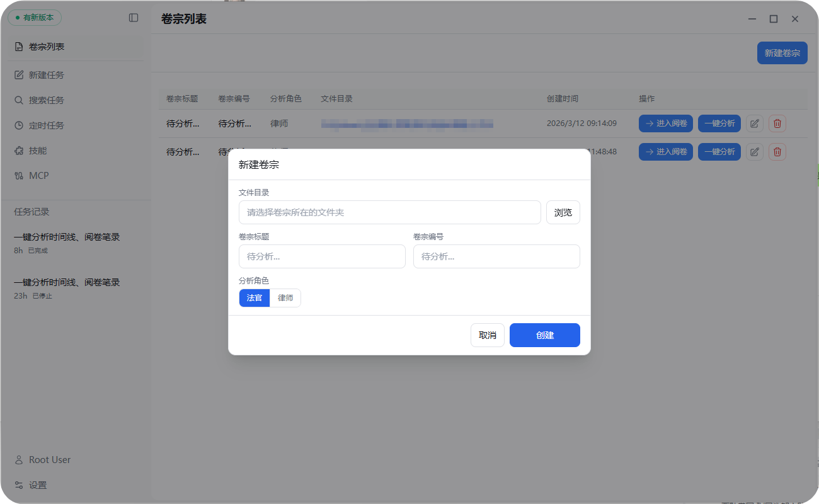
Task: Open 浏览 to pick a folder
Action: (x=563, y=212)
